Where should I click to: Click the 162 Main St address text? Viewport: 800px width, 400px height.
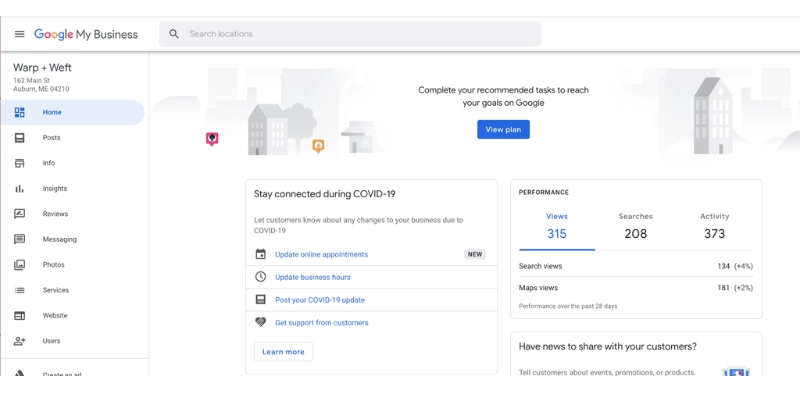point(32,81)
